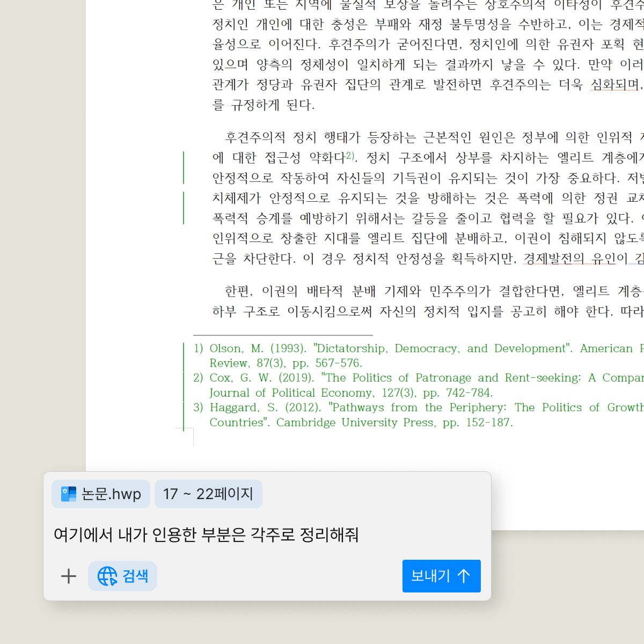Click footnote 3 starting with Haggard, S. (2012)
644x644 pixels.
point(419,415)
